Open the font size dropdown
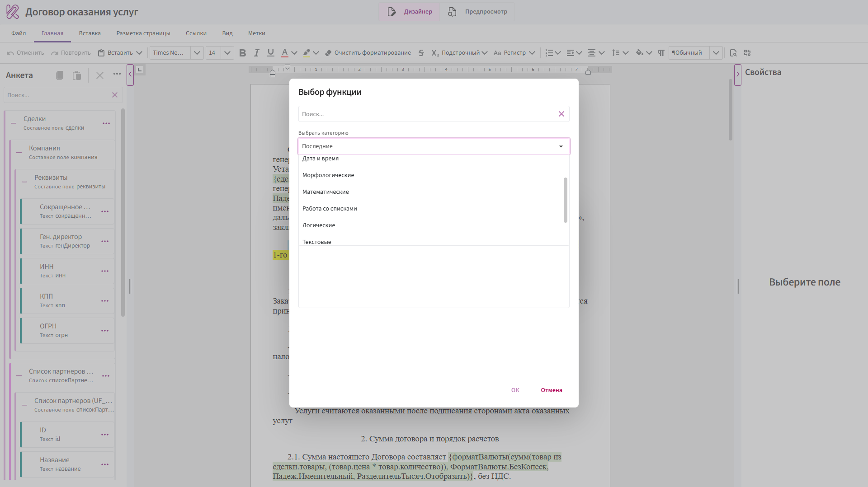This screenshot has height=487, width=868. tap(227, 53)
